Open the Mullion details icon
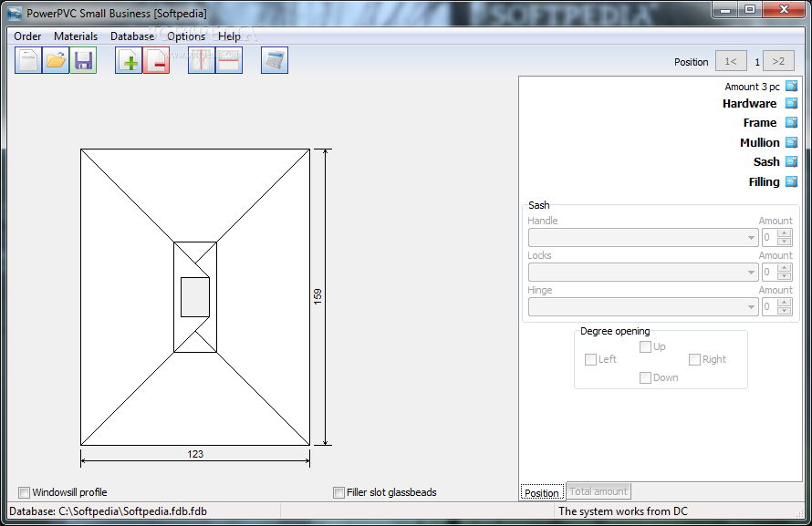812x526 pixels. point(791,142)
